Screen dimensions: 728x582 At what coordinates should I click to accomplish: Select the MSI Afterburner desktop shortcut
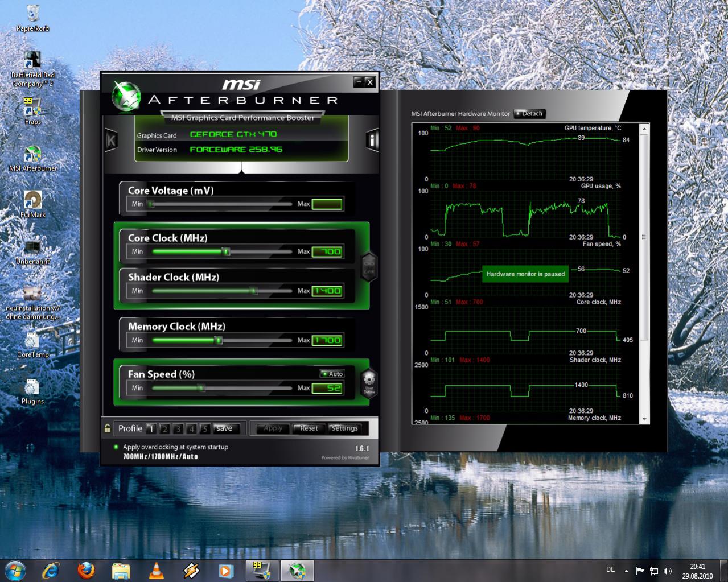click(x=32, y=159)
